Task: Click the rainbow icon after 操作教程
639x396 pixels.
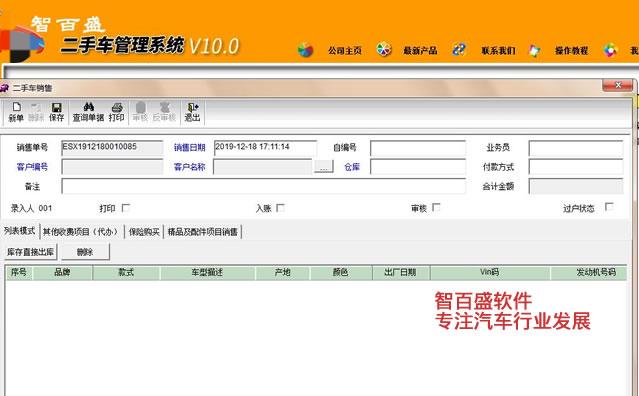Action: click(610, 50)
